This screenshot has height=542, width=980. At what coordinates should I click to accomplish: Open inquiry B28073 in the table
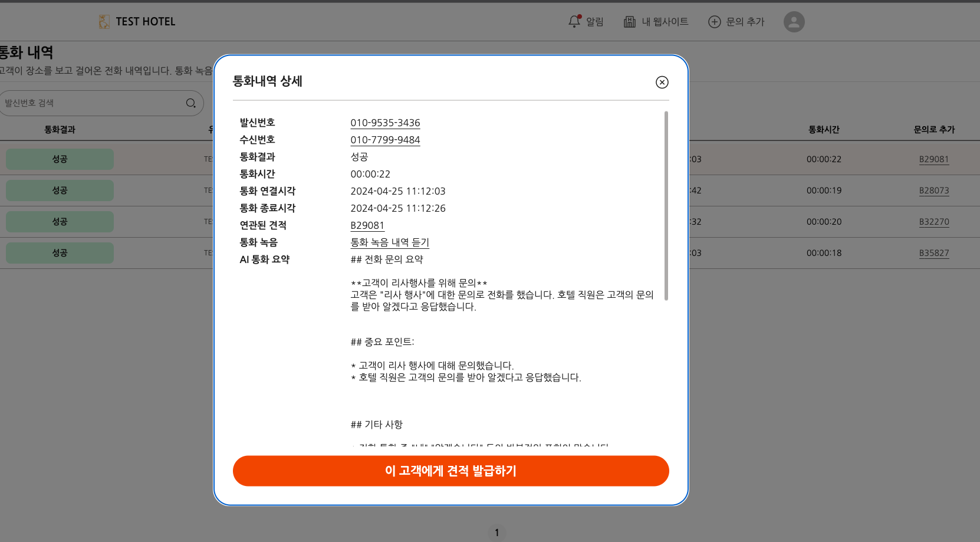coord(933,190)
